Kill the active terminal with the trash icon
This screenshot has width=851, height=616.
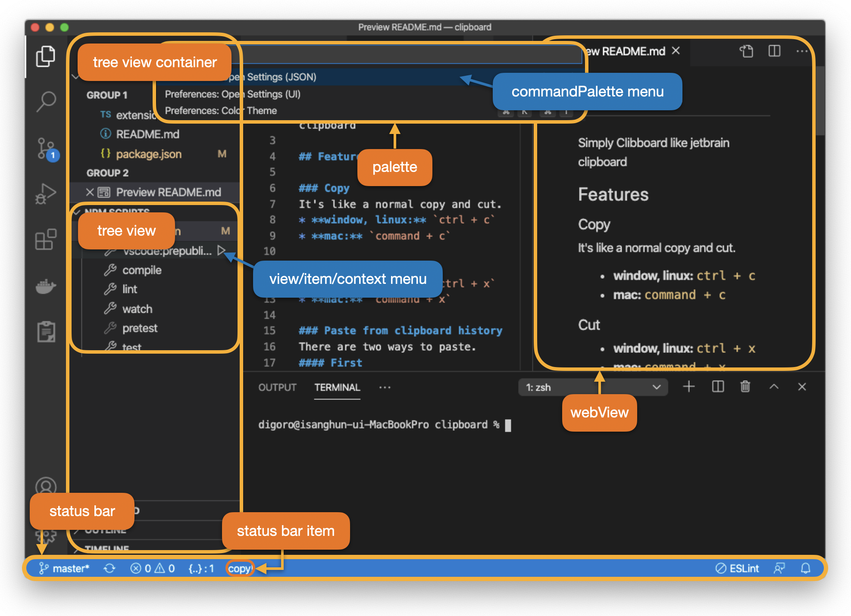[x=745, y=386]
